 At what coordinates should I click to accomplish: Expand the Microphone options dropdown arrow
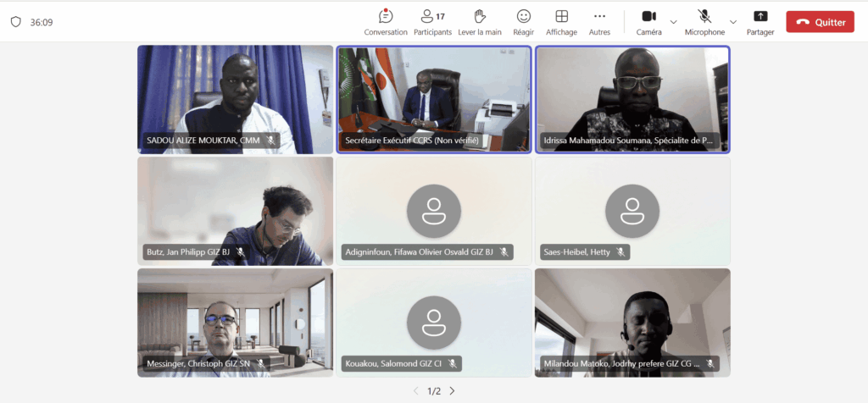click(x=733, y=22)
